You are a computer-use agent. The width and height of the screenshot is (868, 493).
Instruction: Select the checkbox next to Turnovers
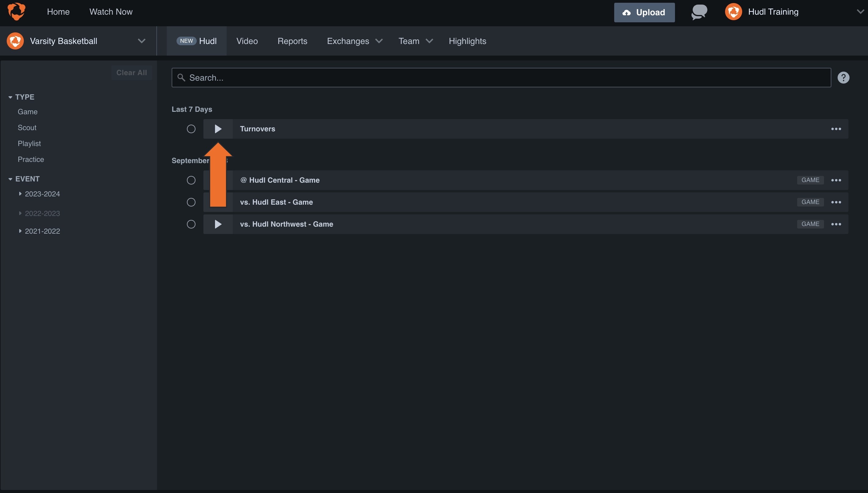pyautogui.click(x=191, y=129)
